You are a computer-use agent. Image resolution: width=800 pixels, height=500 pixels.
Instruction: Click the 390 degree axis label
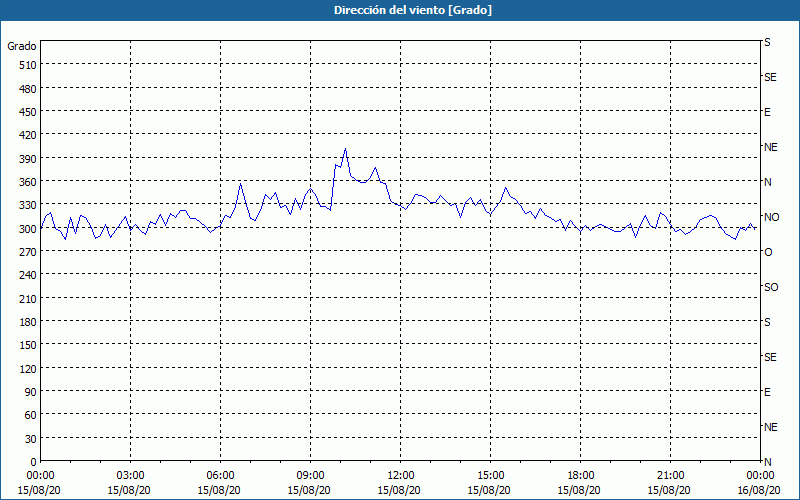(x=28, y=159)
